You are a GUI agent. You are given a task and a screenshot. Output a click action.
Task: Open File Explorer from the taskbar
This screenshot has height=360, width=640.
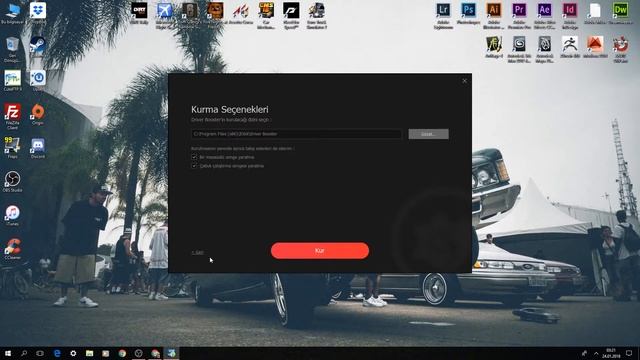pos(89,353)
